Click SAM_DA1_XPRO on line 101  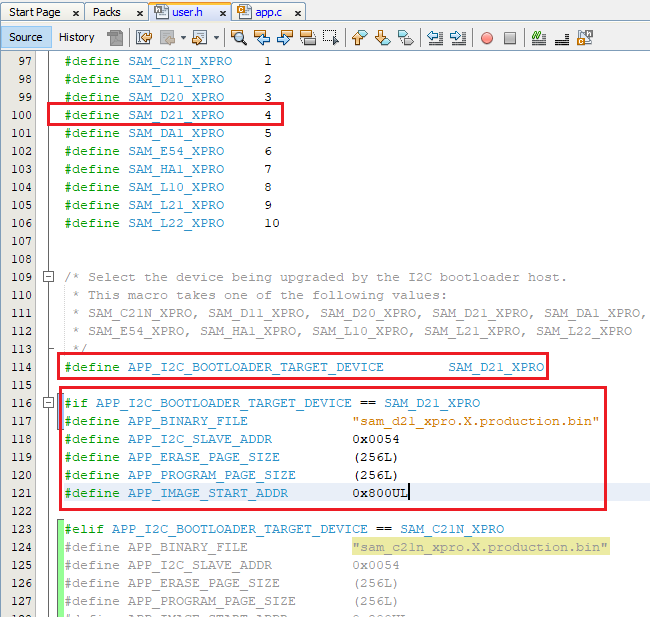pos(176,133)
